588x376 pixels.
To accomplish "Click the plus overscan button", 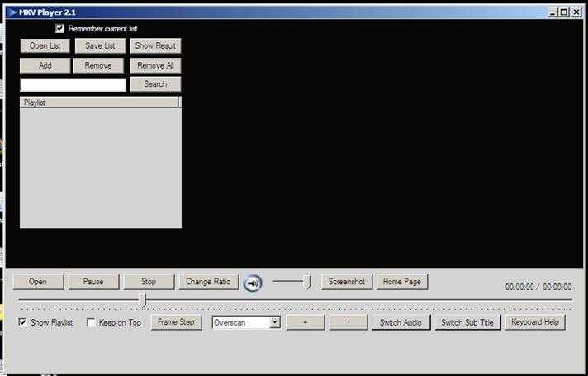I will coord(306,322).
